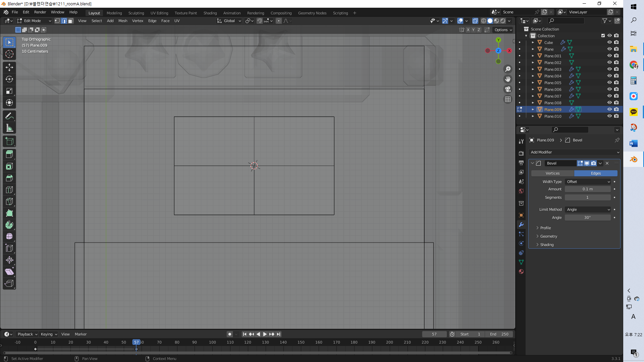Expand the Geometry section

pos(548,236)
